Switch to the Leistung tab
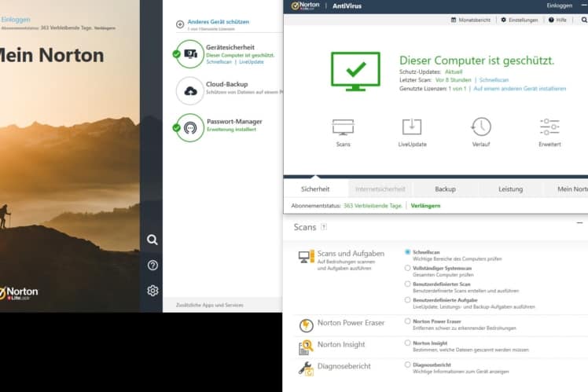The width and height of the screenshot is (588, 392). (510, 189)
